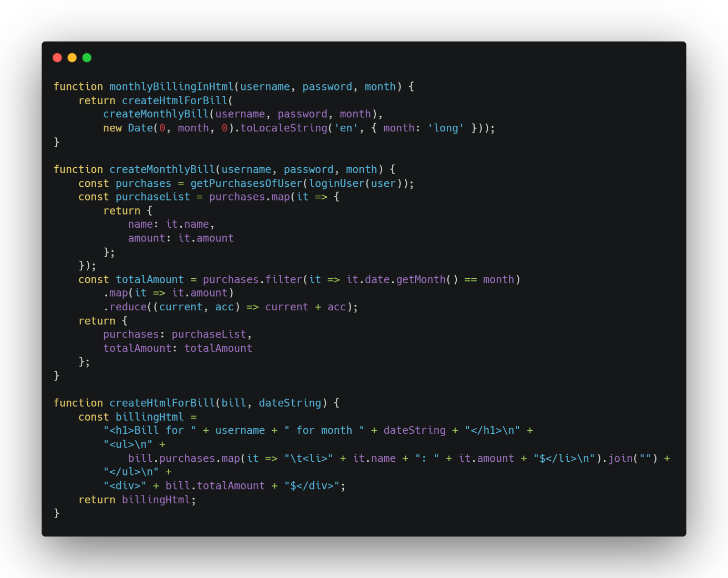This screenshot has width=728, height=578.
Task: Click 'username' in the h1 concatenation line
Action: point(240,430)
